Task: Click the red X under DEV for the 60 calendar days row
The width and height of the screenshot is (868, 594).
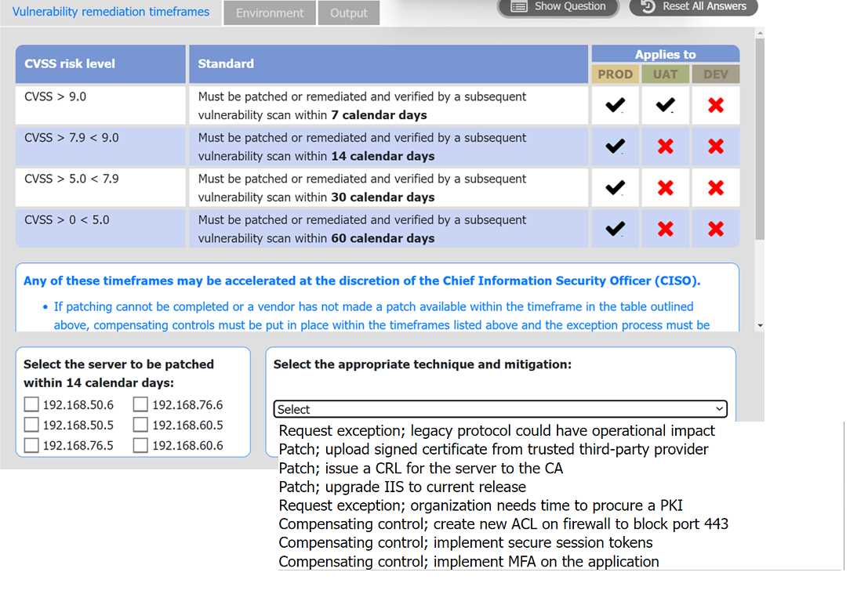Action: coord(715,228)
